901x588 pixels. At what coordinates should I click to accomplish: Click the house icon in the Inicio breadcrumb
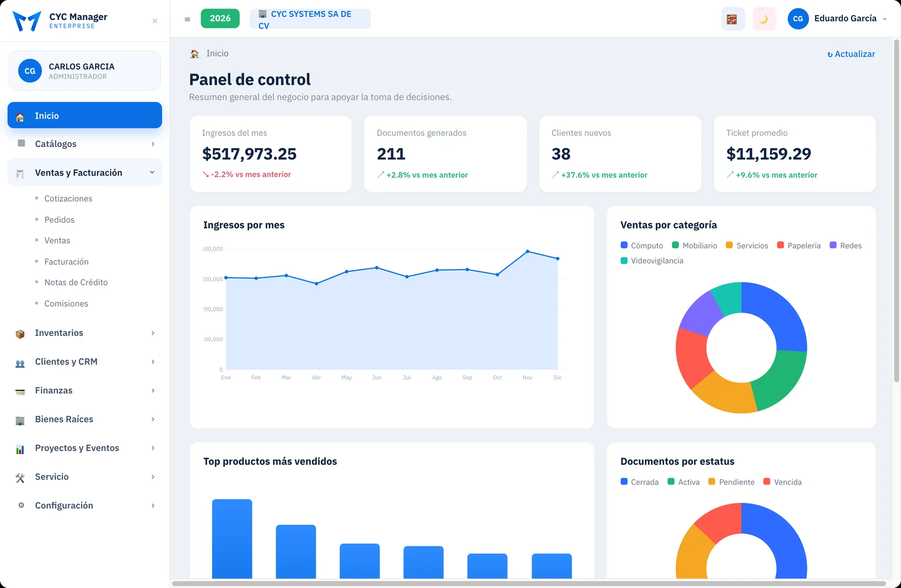(x=195, y=54)
